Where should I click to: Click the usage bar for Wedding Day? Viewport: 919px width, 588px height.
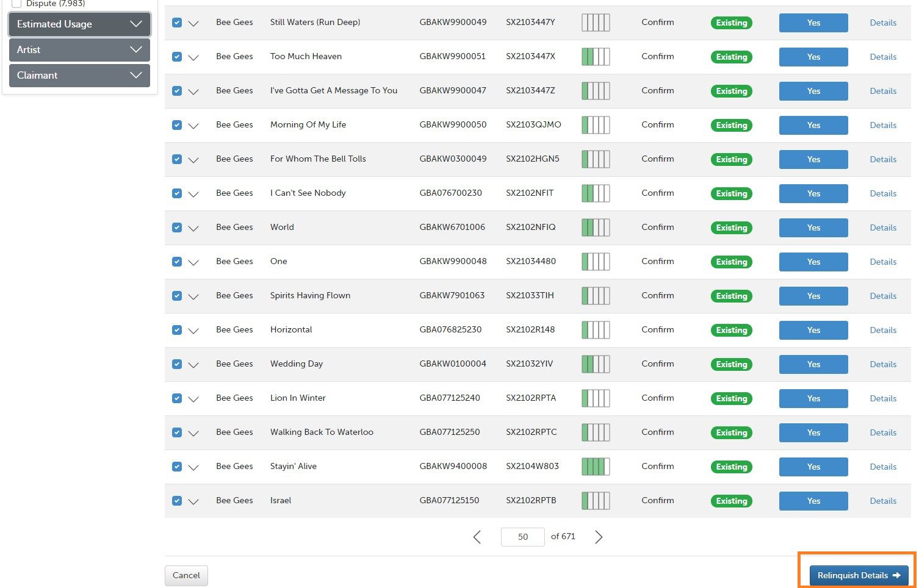point(596,364)
